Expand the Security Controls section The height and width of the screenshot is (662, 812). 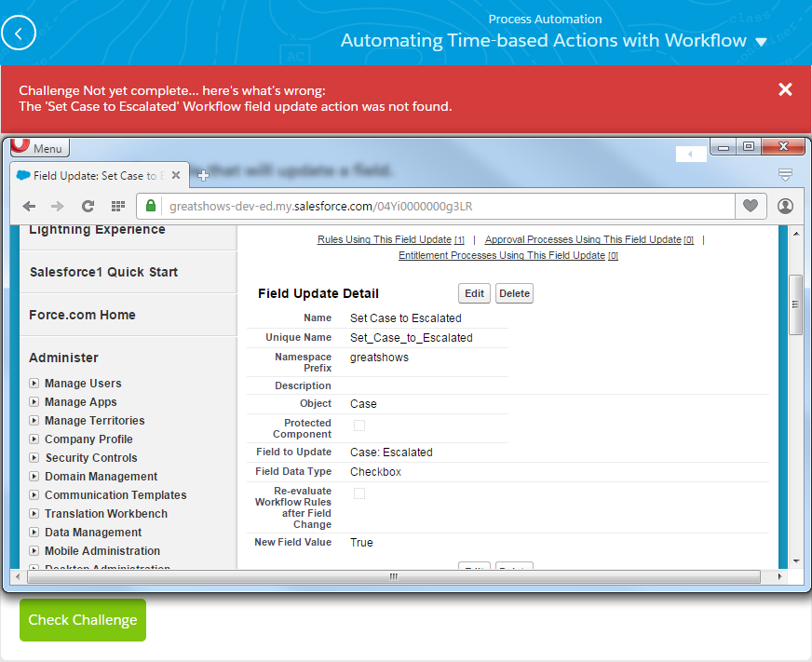click(x=34, y=458)
